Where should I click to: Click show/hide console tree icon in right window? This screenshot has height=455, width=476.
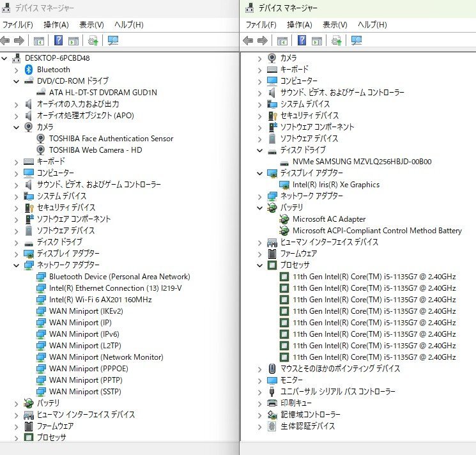(x=282, y=41)
